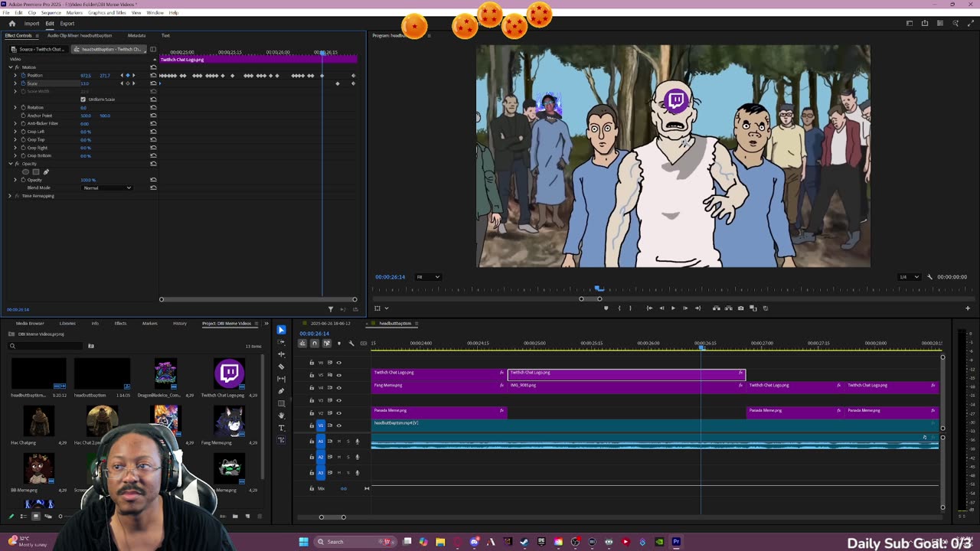Open the Graphics and Titles menu

[107, 13]
